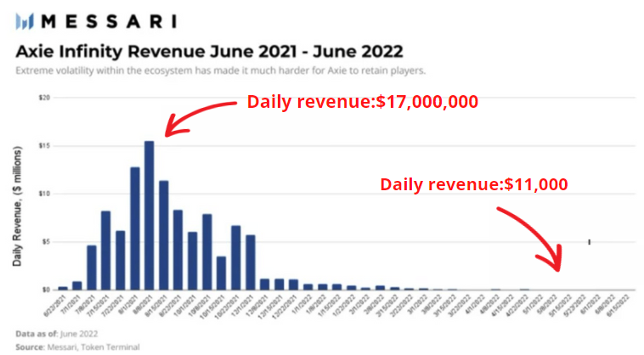Click the 3/22/2022 date label
The image size is (644, 355).
460,305
